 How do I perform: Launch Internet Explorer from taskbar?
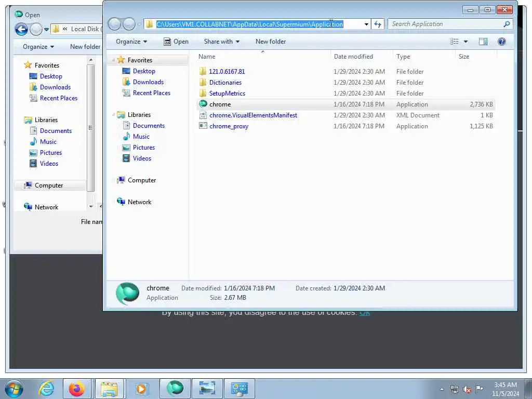46,389
